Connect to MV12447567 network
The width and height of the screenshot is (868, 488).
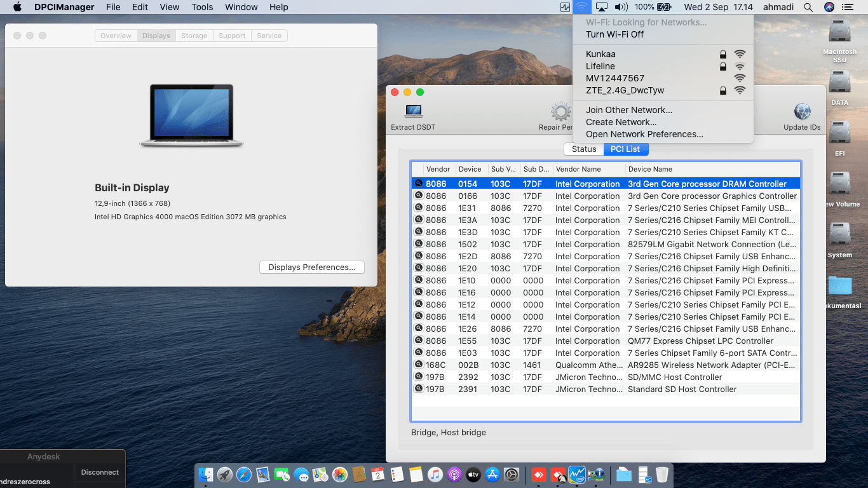tap(663, 78)
